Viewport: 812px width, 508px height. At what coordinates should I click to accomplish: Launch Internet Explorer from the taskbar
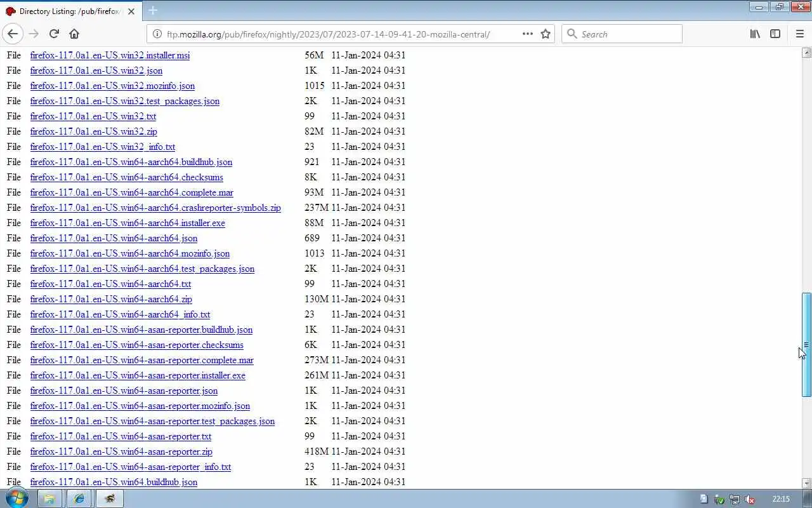79,498
